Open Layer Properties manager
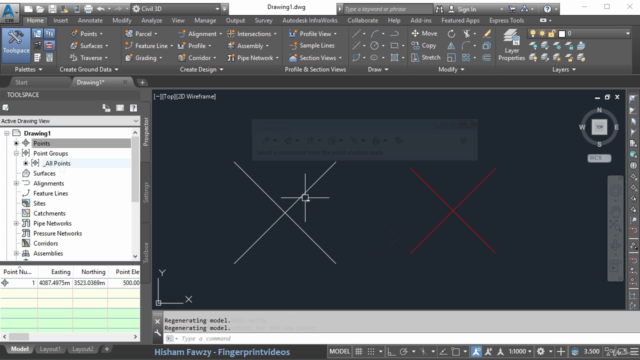The height and width of the screenshot is (360, 640). (x=511, y=45)
